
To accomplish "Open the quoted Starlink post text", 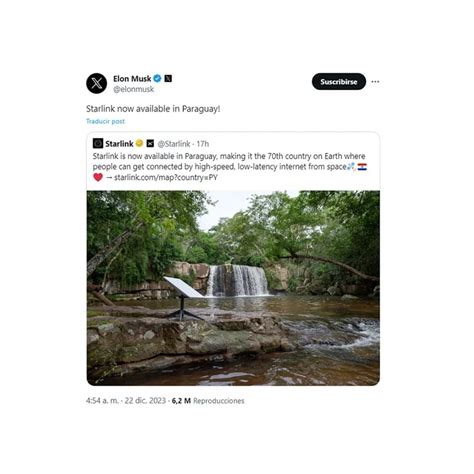I will click(229, 167).
